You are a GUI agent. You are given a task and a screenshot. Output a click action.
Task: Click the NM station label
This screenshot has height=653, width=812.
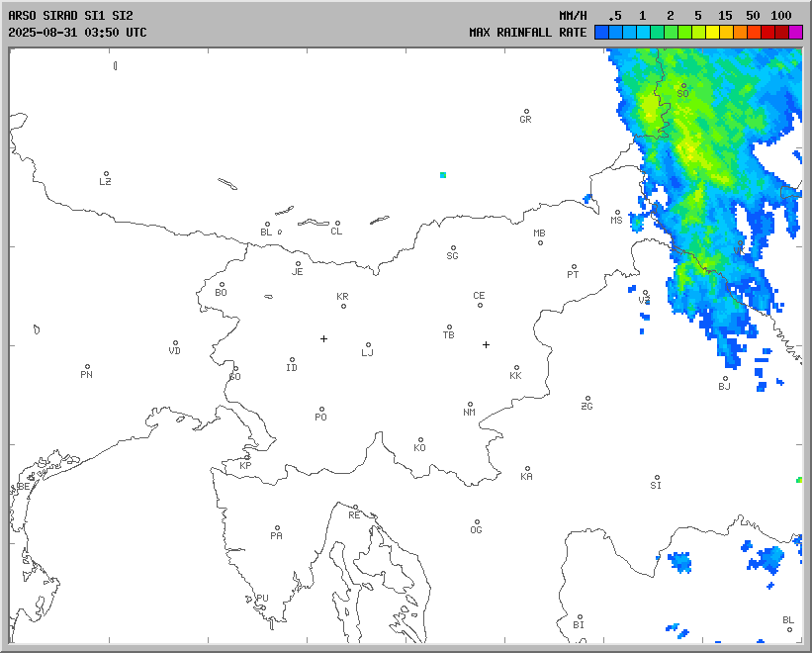point(469,413)
